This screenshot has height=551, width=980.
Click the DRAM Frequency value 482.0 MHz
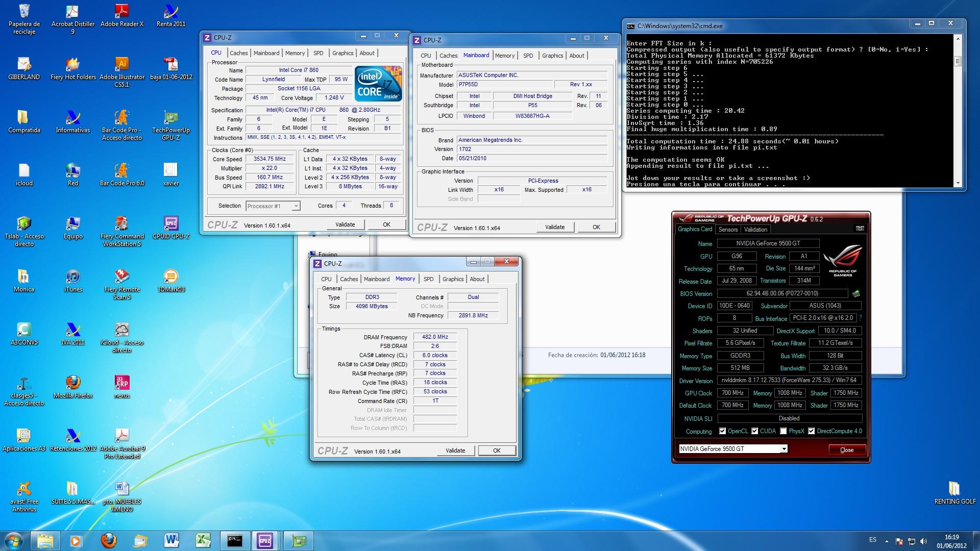click(x=435, y=337)
